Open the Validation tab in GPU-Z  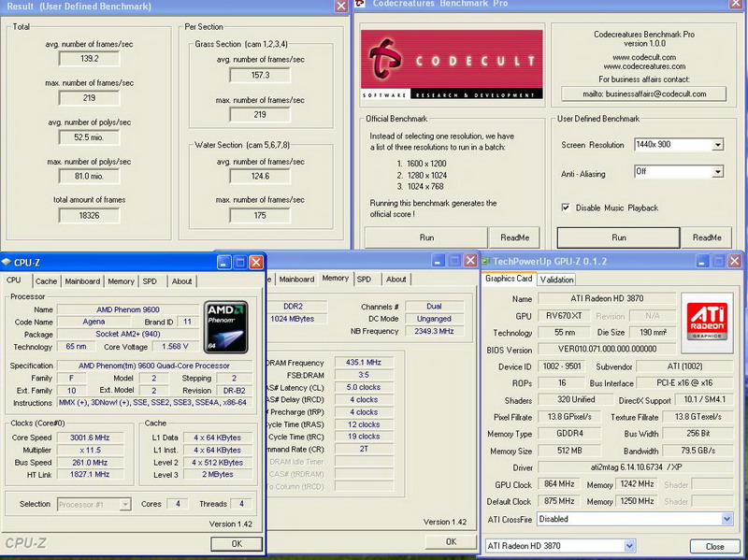(556, 279)
